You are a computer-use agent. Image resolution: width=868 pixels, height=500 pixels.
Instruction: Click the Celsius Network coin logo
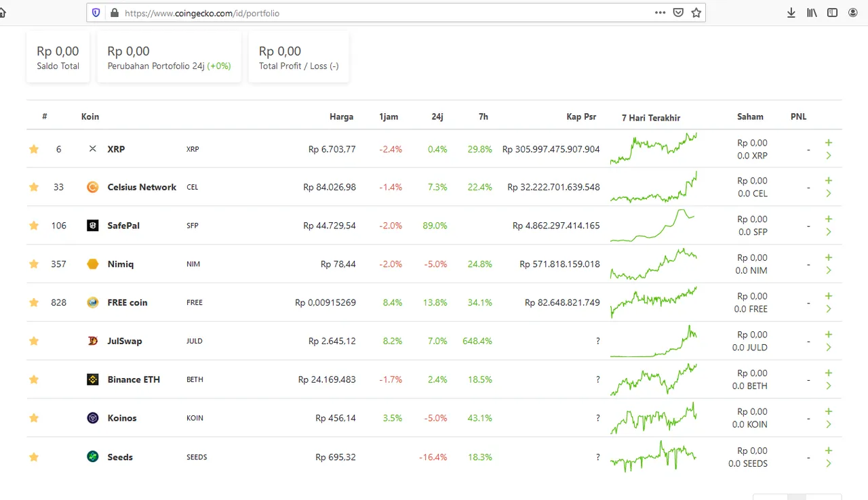point(93,187)
